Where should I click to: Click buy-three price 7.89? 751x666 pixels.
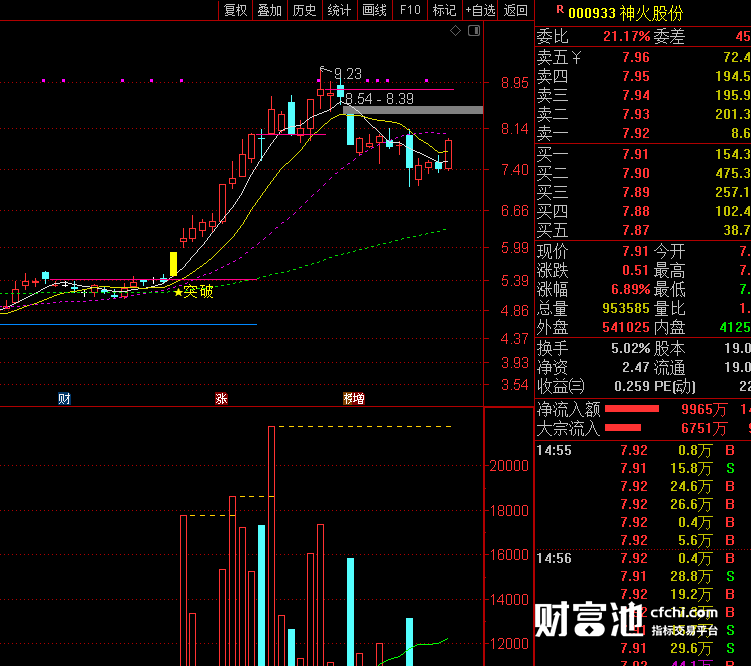pyautogui.click(x=636, y=192)
